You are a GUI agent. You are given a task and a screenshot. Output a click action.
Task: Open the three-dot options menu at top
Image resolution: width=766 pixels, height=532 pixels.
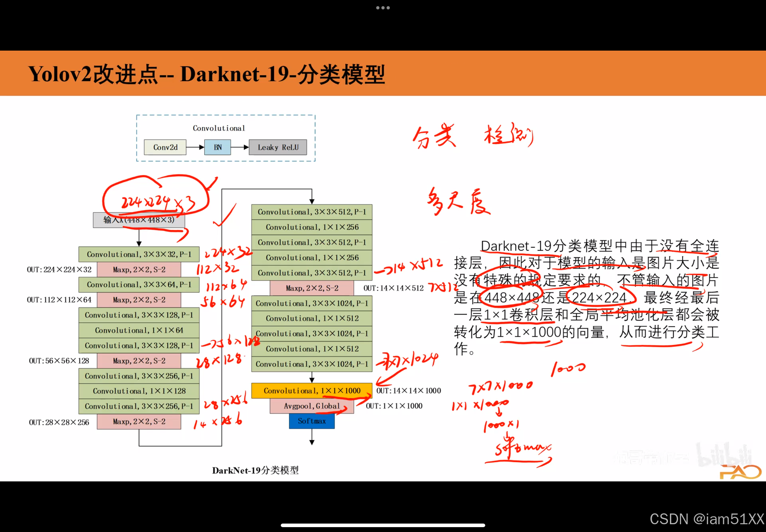click(x=383, y=7)
